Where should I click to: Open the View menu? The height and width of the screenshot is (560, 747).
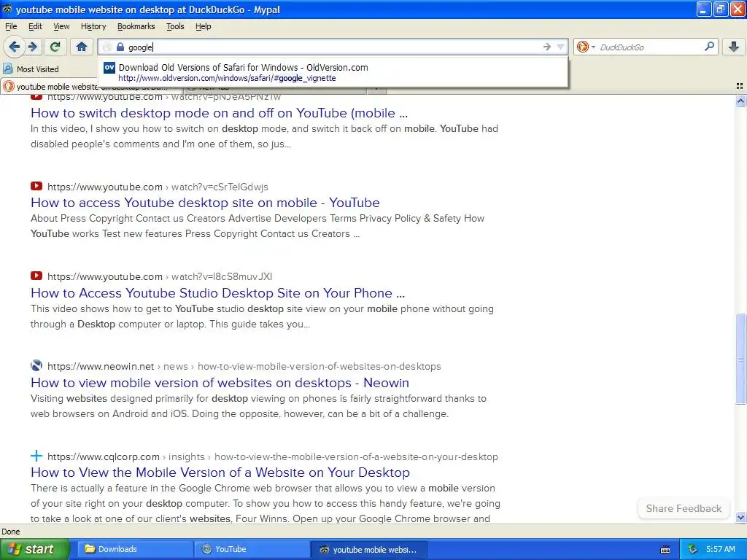click(x=61, y=26)
